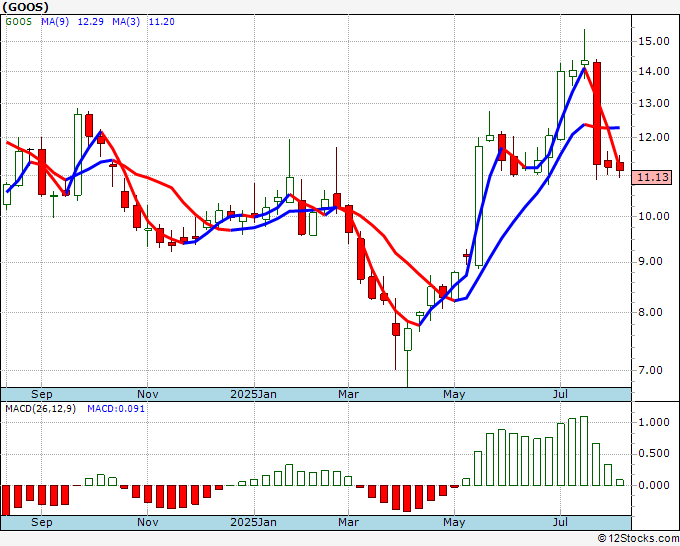
Task: Select the MA(3) legend label
Action: tap(126, 21)
